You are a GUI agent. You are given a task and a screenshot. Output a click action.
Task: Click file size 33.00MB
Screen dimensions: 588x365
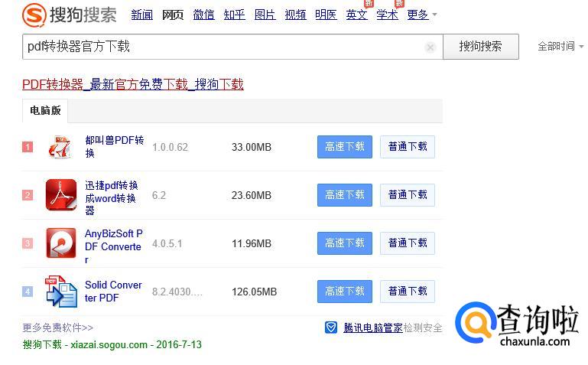tap(252, 147)
